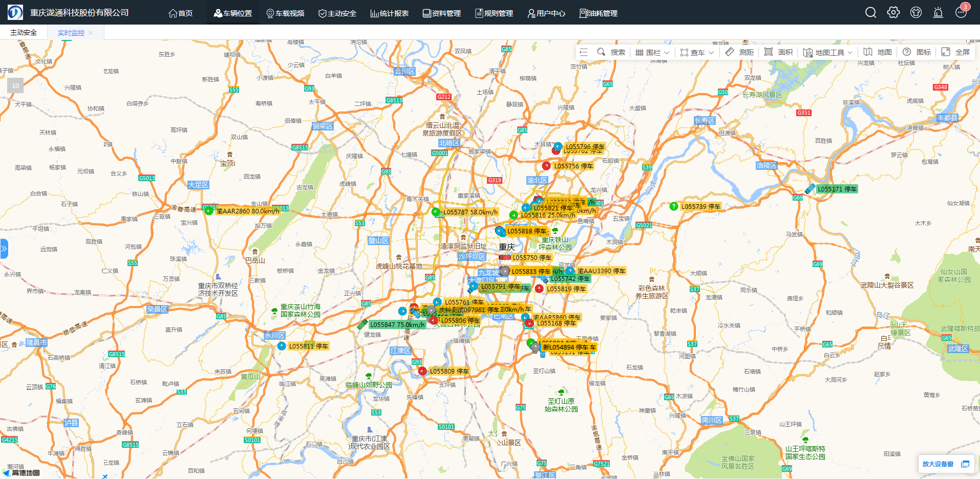Select vehicle label L055806 停车
The width and height of the screenshot is (980, 479).
(x=460, y=321)
